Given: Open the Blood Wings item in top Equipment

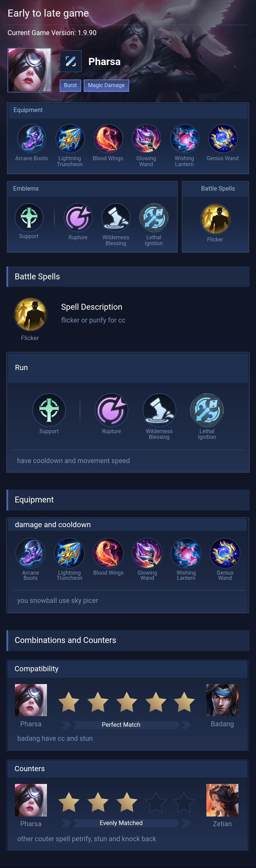Looking at the screenshot, I should pyautogui.click(x=108, y=138).
